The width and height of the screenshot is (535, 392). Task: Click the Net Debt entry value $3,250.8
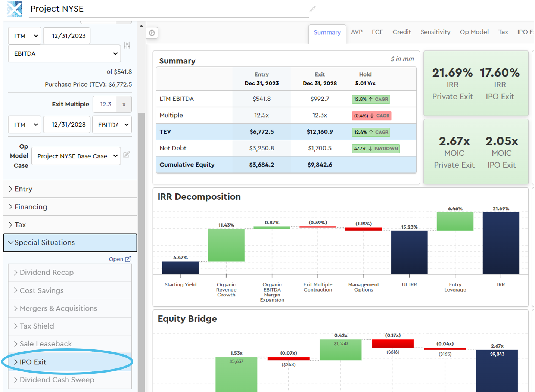pyautogui.click(x=262, y=148)
